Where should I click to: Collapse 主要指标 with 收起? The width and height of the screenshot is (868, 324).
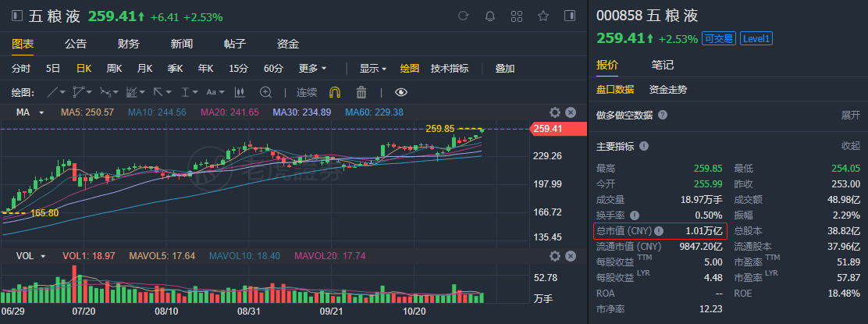pos(851,146)
